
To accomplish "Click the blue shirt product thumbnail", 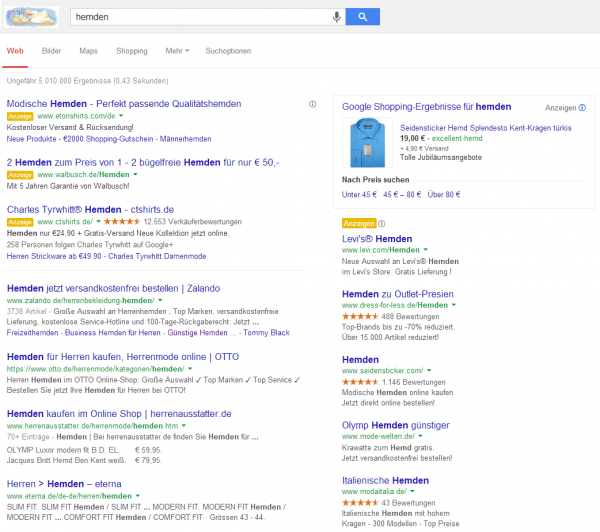I will point(367,142).
